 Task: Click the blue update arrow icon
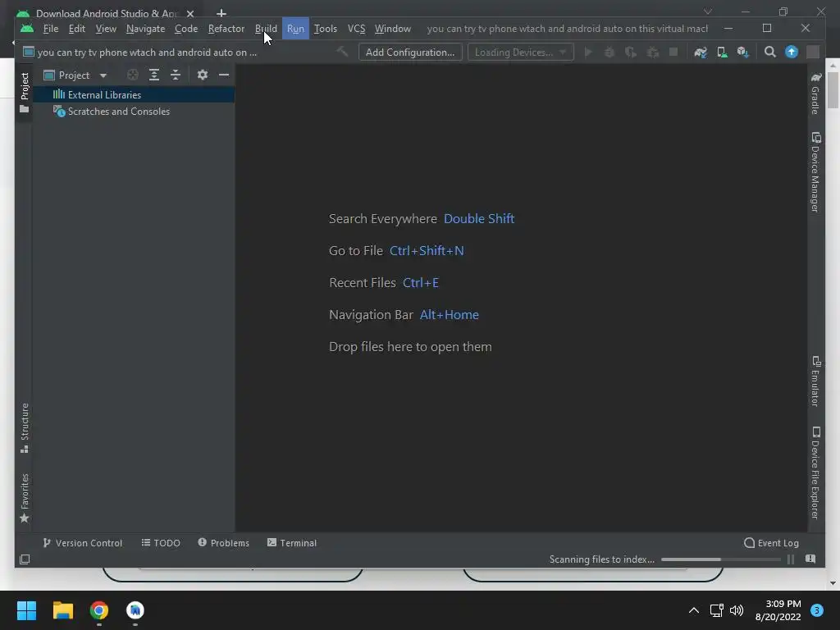[x=792, y=52]
